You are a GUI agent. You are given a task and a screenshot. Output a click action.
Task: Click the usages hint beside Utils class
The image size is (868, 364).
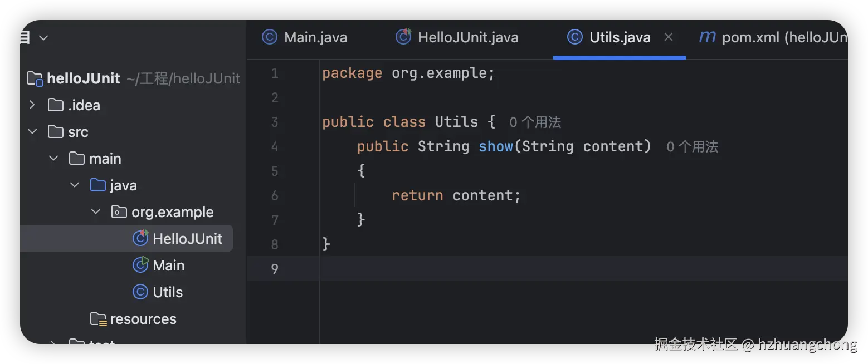pyautogui.click(x=535, y=122)
